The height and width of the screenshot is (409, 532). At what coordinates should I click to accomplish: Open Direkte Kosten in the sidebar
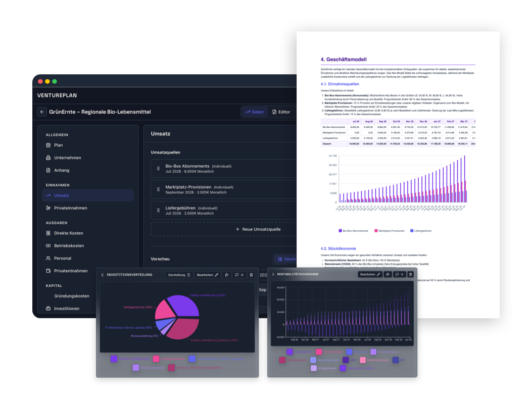(68, 233)
